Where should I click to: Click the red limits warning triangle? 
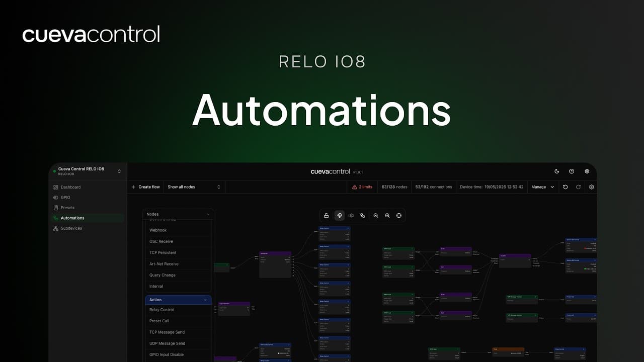(355, 187)
